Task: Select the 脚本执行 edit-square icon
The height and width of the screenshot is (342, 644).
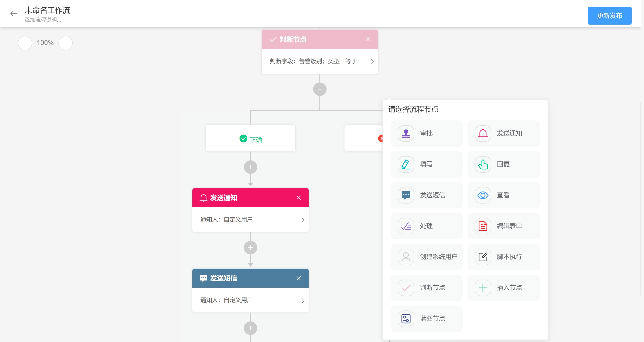Action: pyautogui.click(x=483, y=257)
